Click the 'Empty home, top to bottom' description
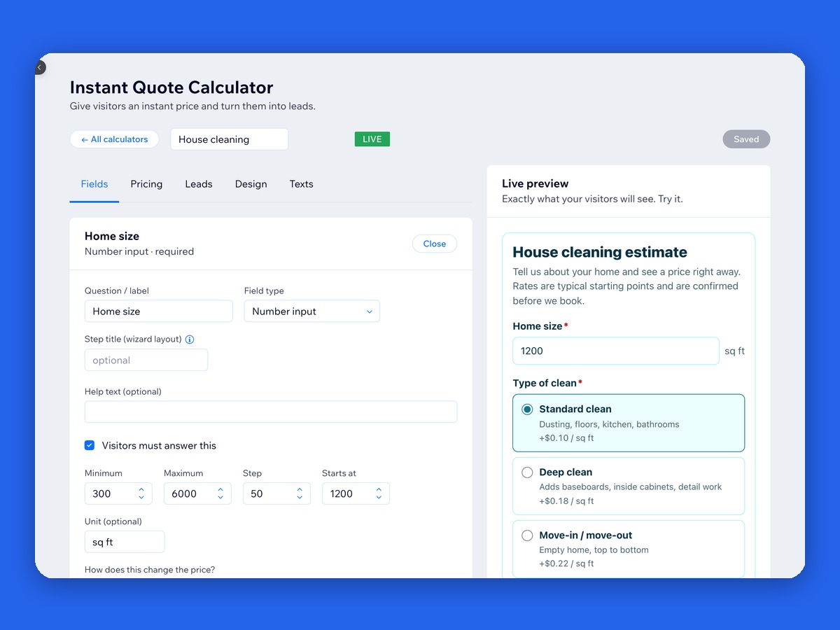Viewport: 840px width, 630px height. pyautogui.click(x=594, y=550)
